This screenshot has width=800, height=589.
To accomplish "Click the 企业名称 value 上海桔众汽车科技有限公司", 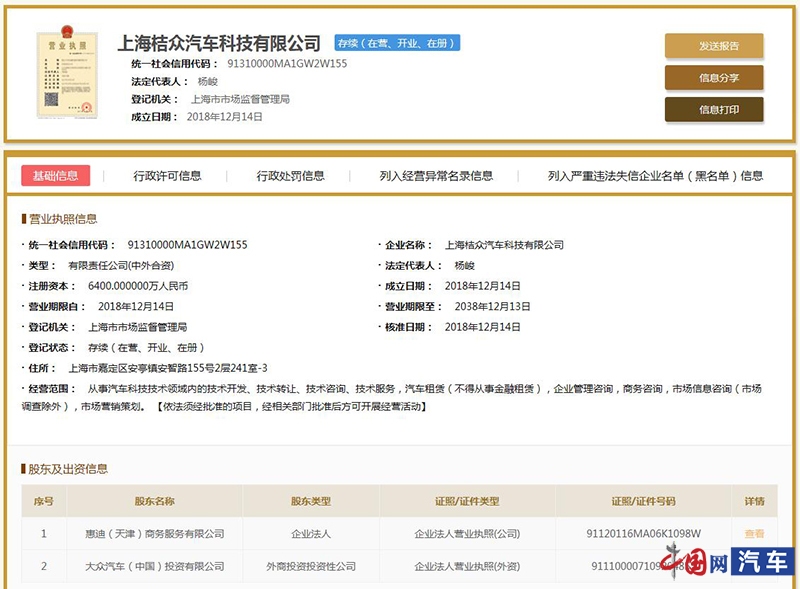I will (504, 245).
